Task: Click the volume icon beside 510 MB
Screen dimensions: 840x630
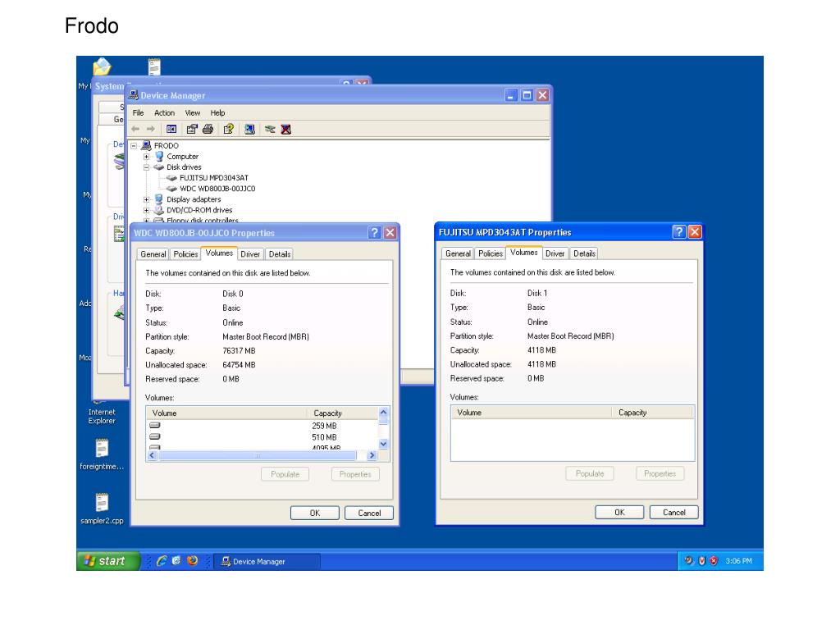Action: [155, 436]
